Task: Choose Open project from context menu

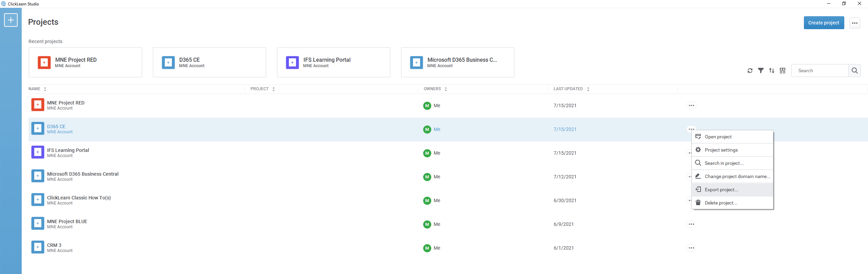Action: pos(732,137)
